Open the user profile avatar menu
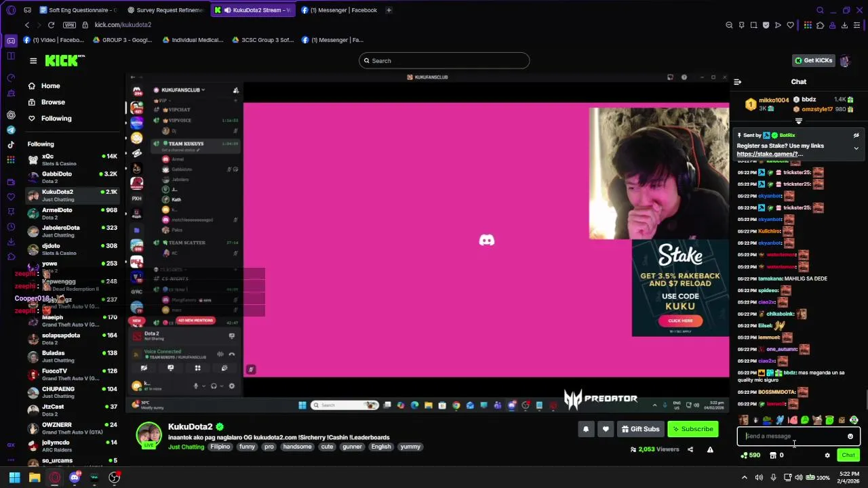This screenshot has height=488, width=868. click(845, 61)
